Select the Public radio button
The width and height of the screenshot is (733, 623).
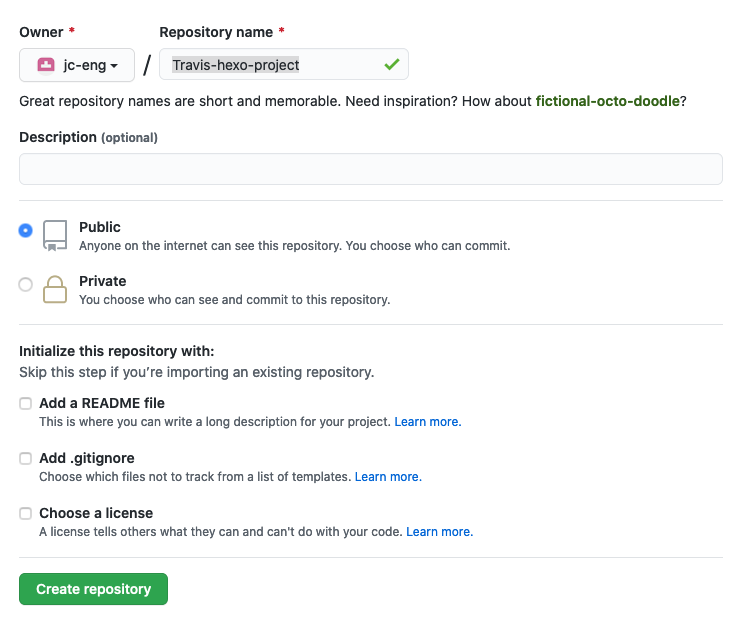pyautogui.click(x=26, y=230)
